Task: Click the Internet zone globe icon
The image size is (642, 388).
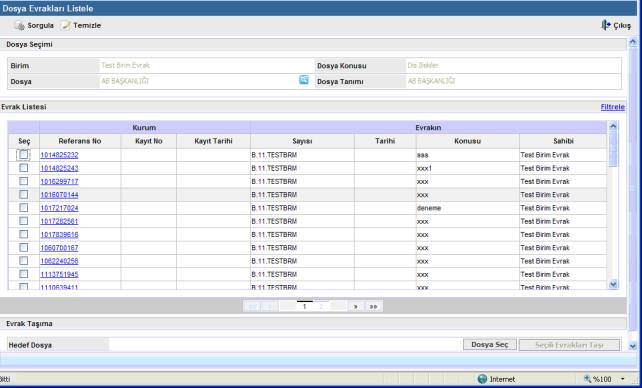Action: pos(482,379)
